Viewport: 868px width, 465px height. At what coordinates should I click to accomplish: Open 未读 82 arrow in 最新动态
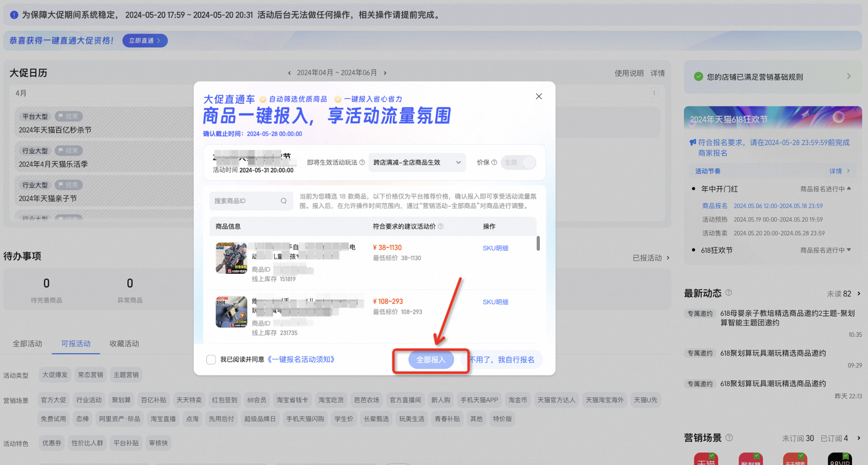859,293
